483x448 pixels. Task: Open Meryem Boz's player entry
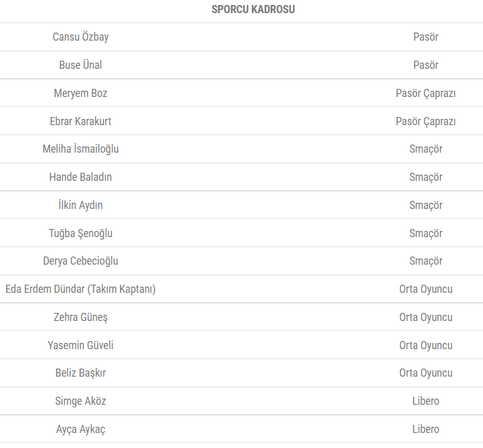(x=81, y=93)
